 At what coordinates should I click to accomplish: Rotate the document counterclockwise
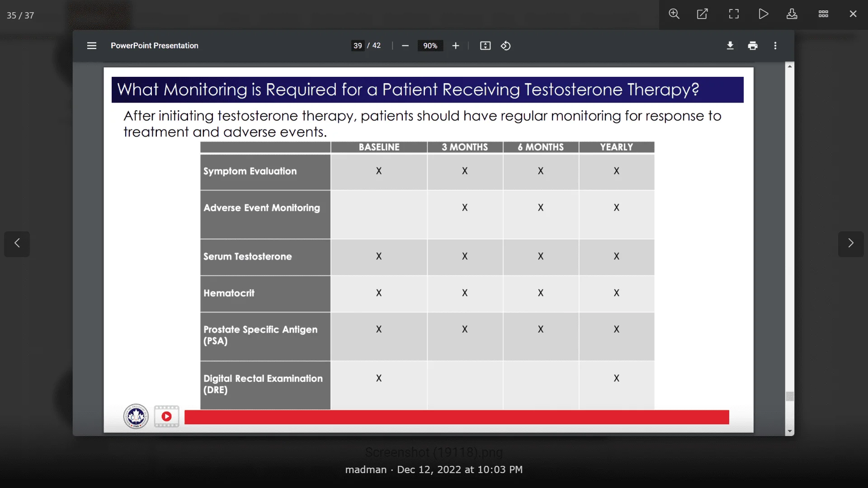506,46
